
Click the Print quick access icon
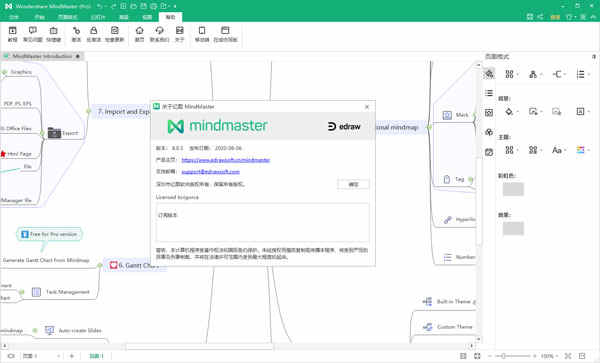pyautogui.click(x=153, y=6)
